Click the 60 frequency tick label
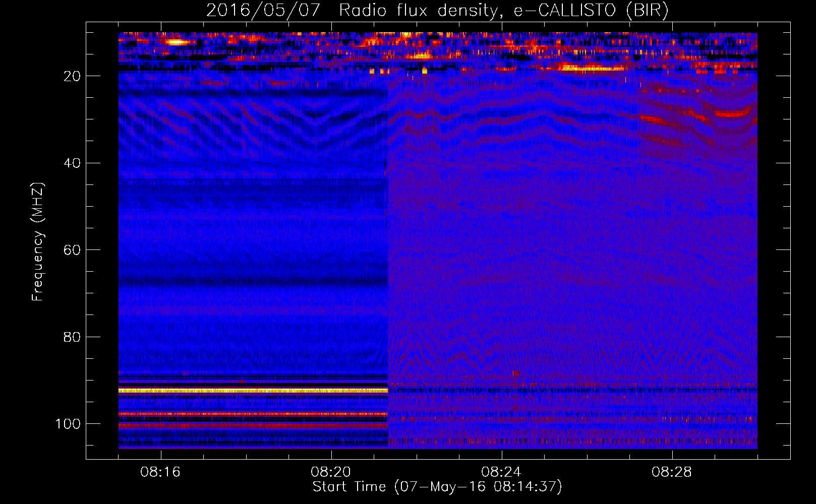The height and width of the screenshot is (504, 816). [73, 250]
